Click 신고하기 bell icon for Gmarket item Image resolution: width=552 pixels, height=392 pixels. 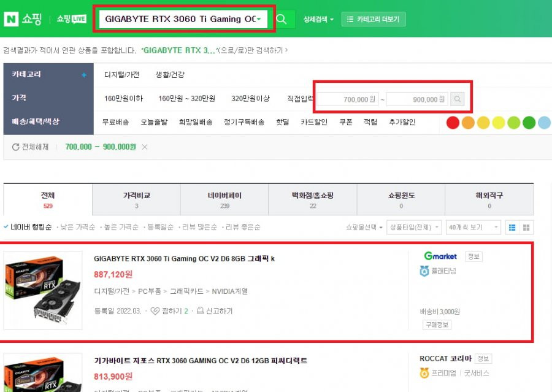pyautogui.click(x=201, y=310)
